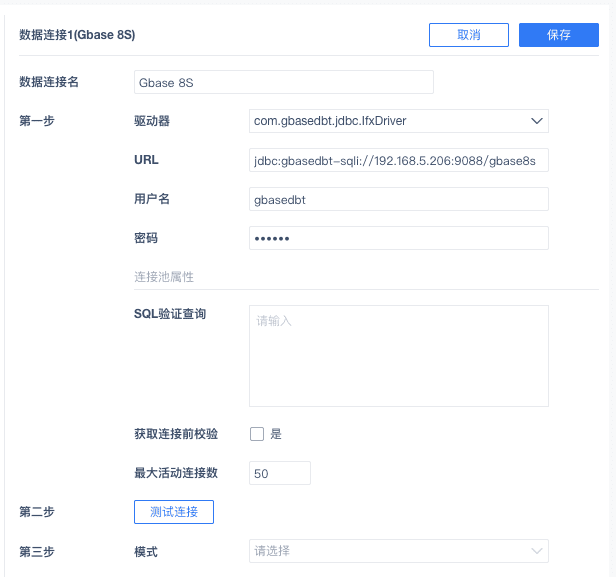Click the 取消 cancel button
Screen dimensions: 616x577
tap(469, 35)
